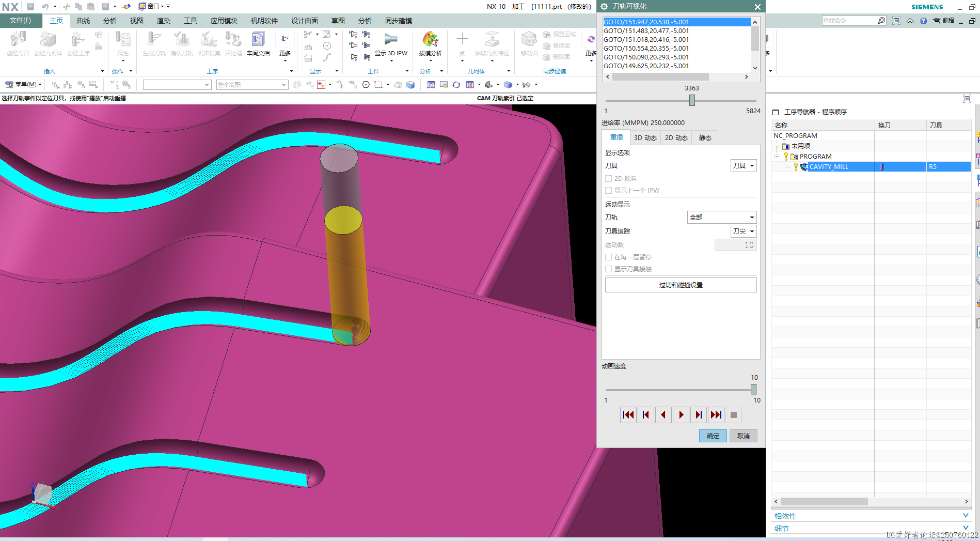This screenshot has width=980, height=541.
Task: Rewind to start of toolpath
Action: click(x=628, y=415)
